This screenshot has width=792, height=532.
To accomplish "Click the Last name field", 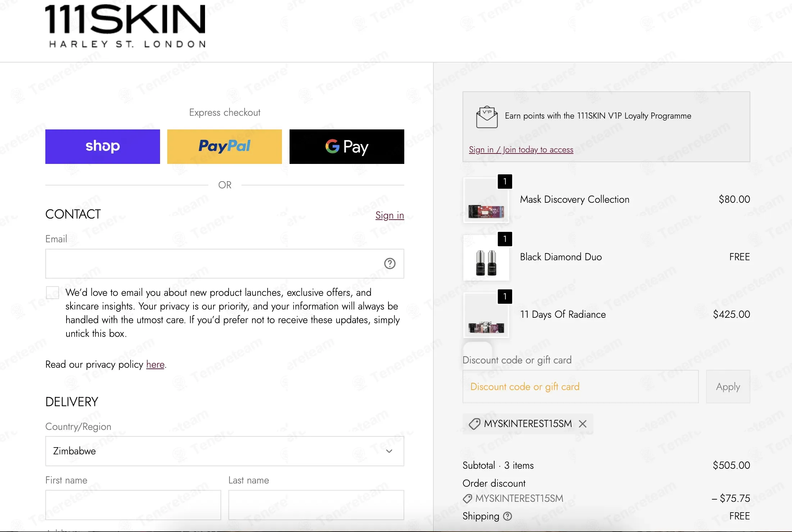I will tap(316, 505).
